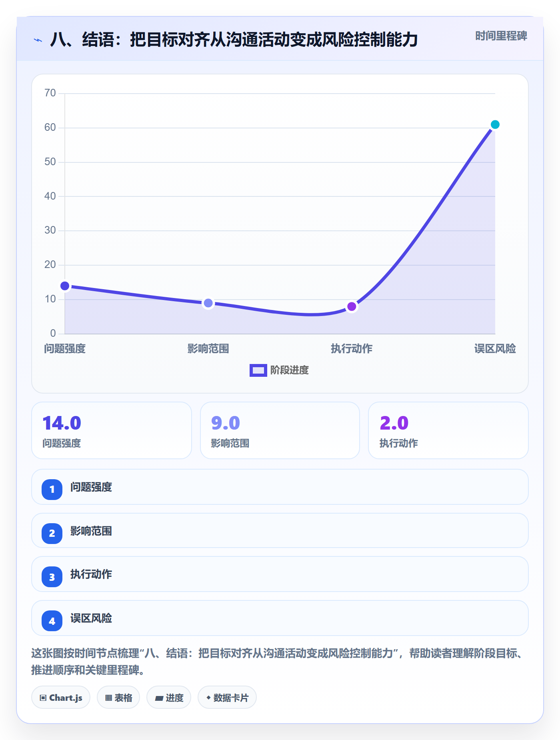Select the 数据卡片 tag at the bottom
The height and width of the screenshot is (740, 560).
(227, 698)
